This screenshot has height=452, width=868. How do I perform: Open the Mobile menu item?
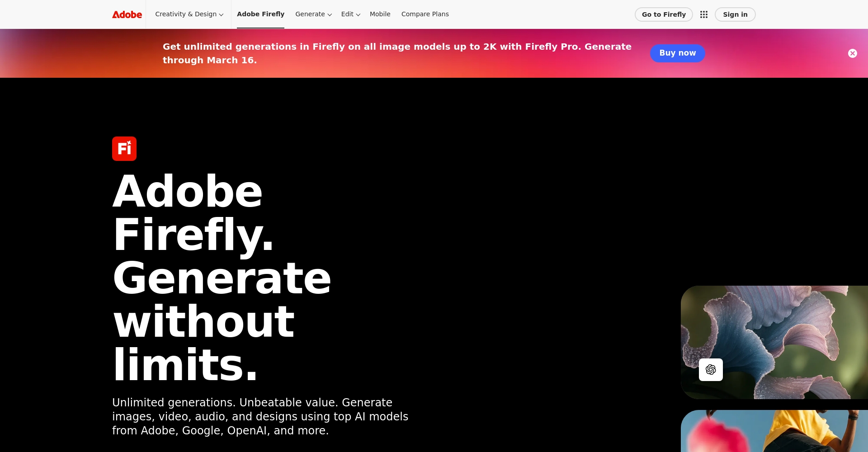click(x=380, y=14)
